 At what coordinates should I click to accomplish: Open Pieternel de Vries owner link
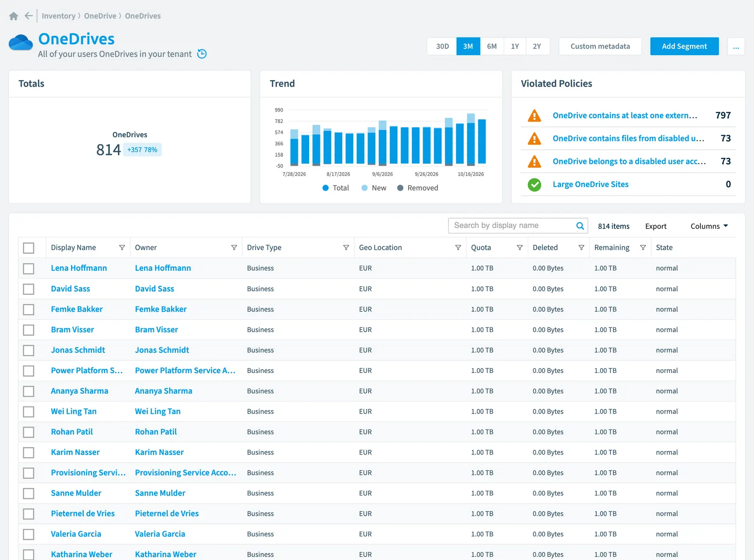tap(167, 514)
